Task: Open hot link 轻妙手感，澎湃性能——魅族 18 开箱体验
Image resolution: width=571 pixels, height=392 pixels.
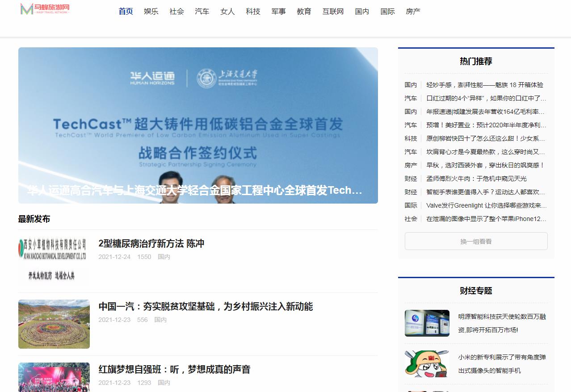Action: pos(485,85)
